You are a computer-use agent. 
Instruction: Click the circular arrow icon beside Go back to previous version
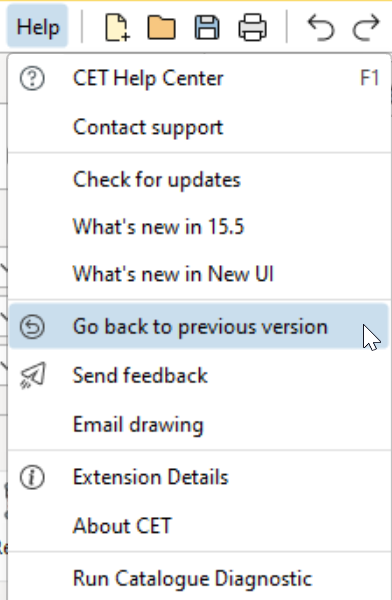[x=32, y=327]
